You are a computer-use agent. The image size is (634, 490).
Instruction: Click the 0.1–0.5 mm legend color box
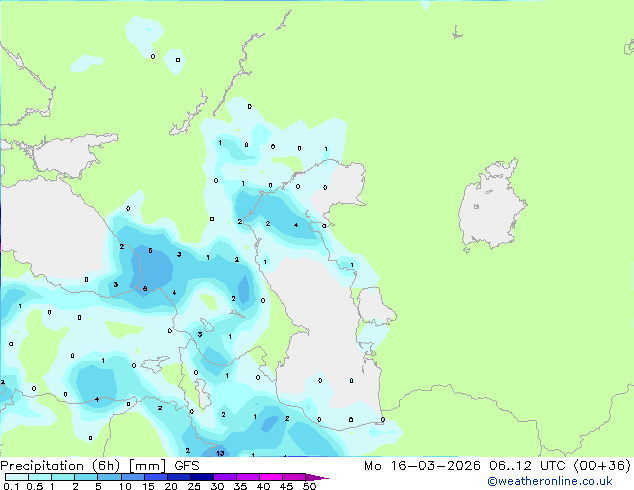[x=17, y=477]
